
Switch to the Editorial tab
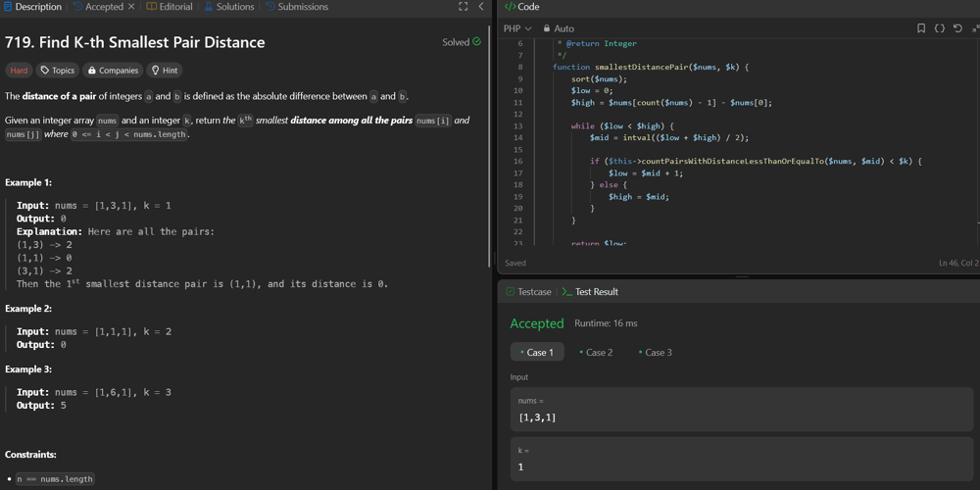(x=170, y=7)
